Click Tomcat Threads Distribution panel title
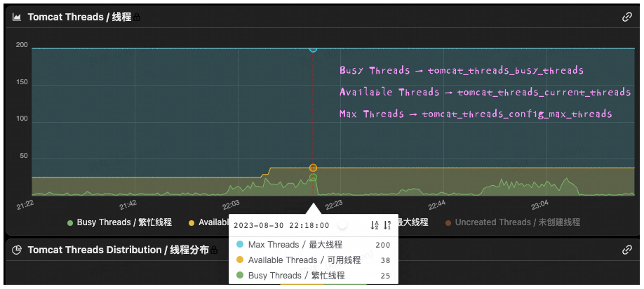644x289 pixels. point(119,250)
